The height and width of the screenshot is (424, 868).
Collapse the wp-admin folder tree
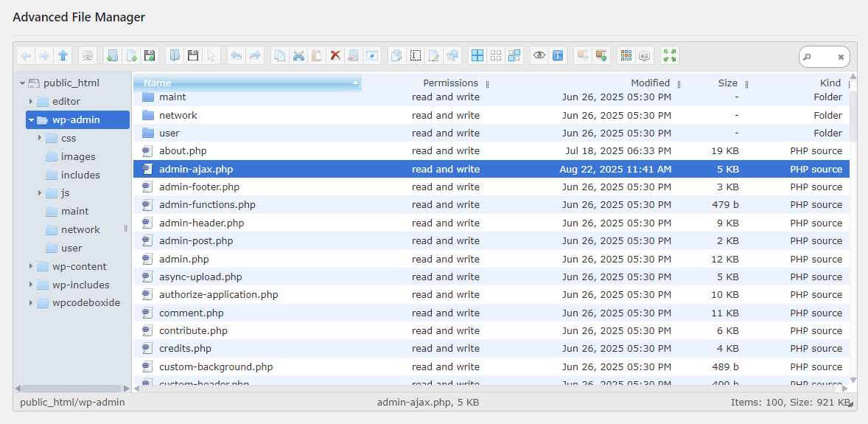pyautogui.click(x=31, y=120)
